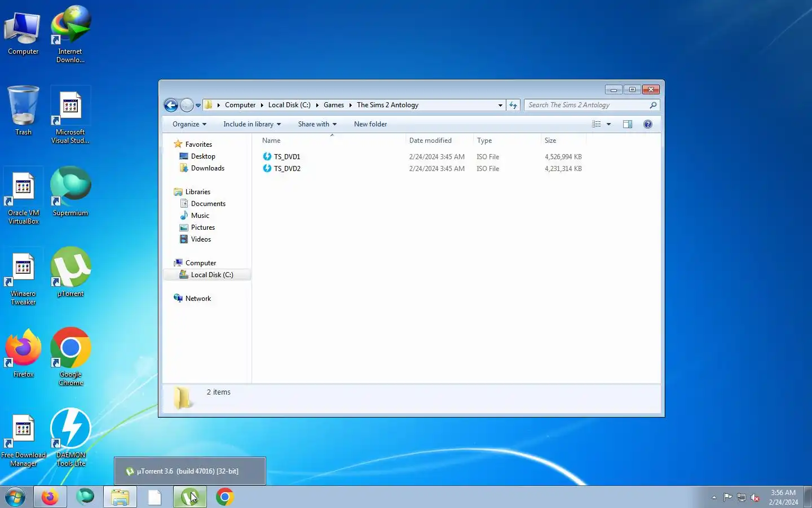Open Explorer Help
Screen dimensions: 812x508
point(648,124)
